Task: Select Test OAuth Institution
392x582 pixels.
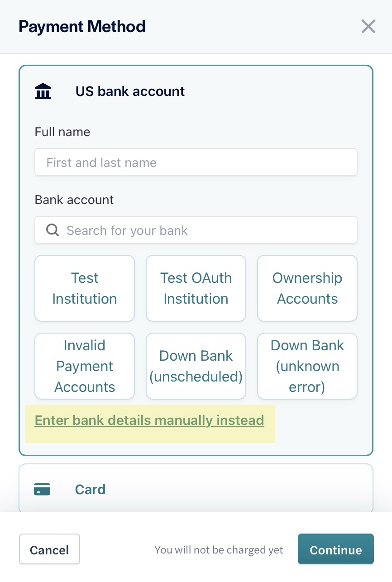Action: point(196,288)
